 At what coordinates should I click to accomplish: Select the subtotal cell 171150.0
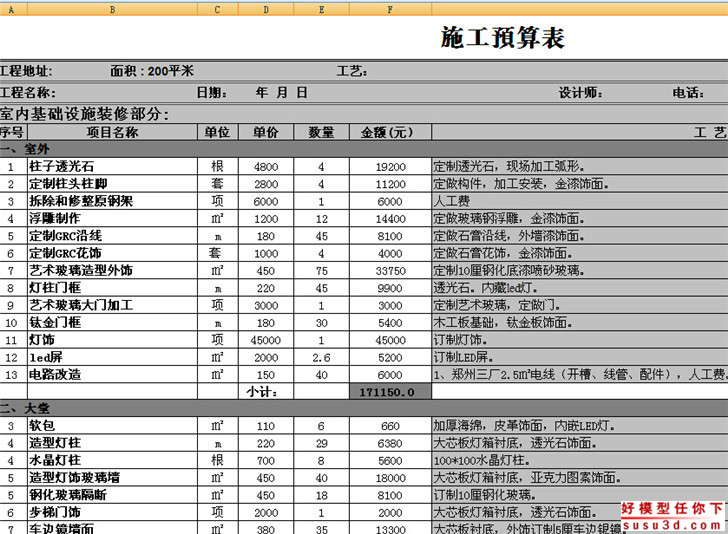coord(390,392)
